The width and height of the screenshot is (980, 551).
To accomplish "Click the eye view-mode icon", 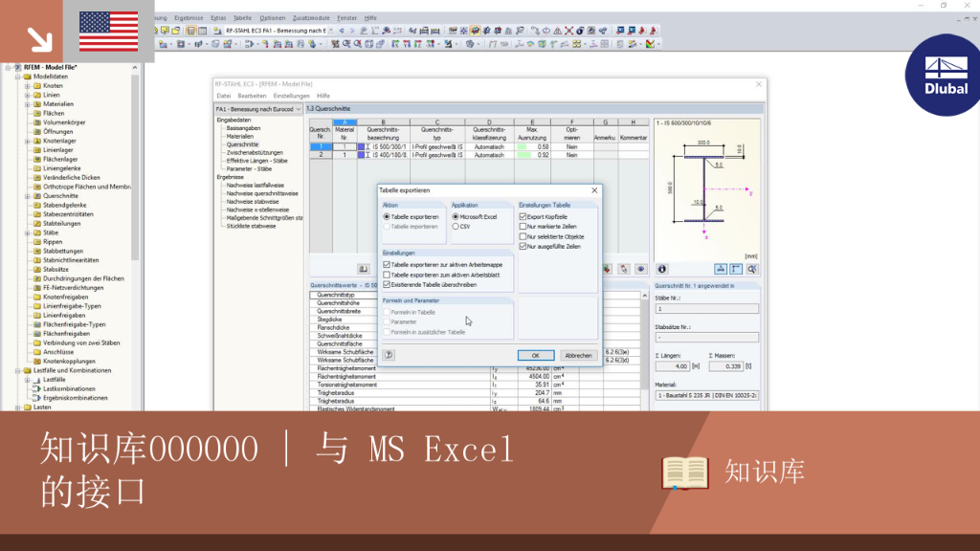I will point(640,269).
